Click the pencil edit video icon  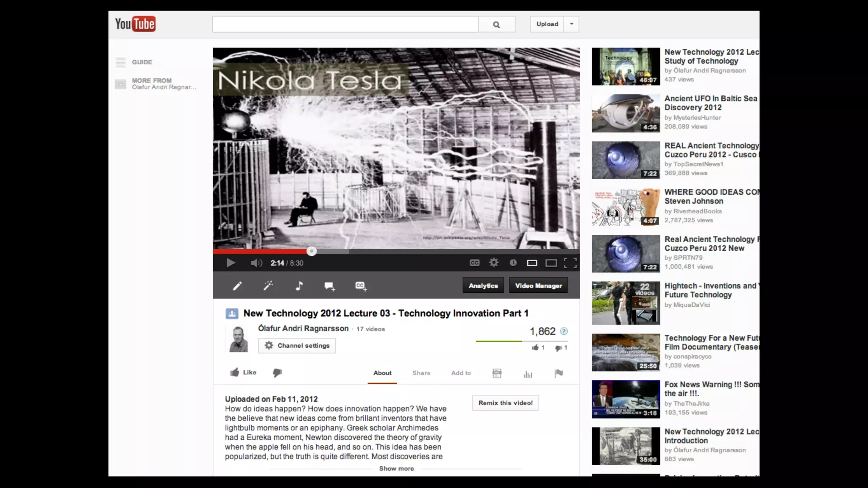(x=237, y=286)
